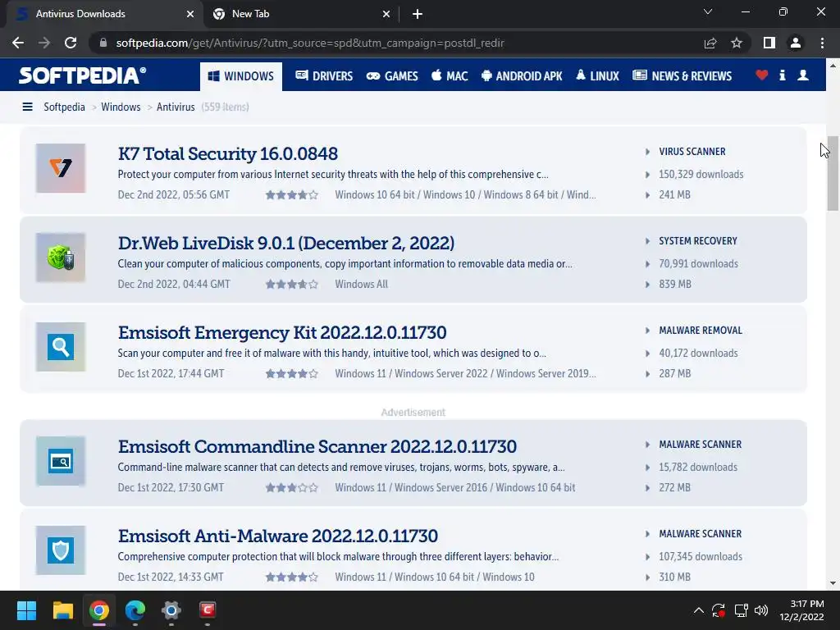Click the VIRUS SCANNER category link

692,152
